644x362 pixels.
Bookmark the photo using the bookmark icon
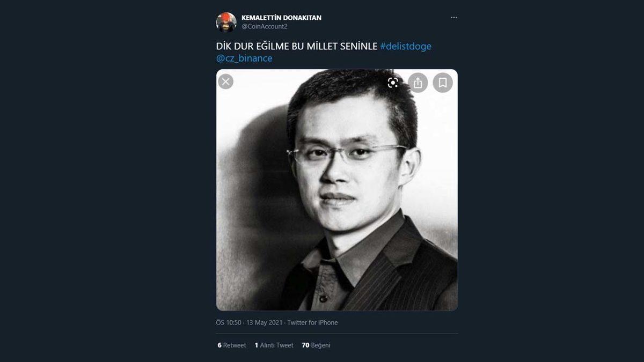(x=443, y=83)
